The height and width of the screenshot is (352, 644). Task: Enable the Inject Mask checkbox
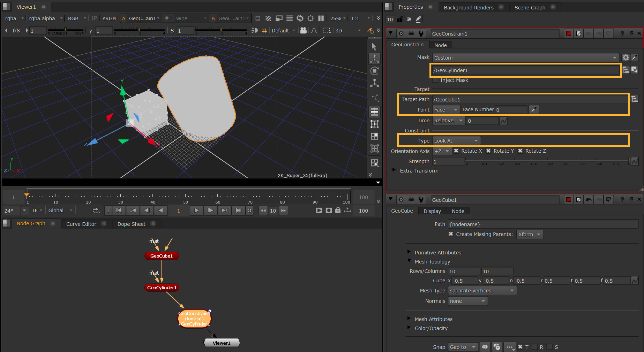(x=435, y=80)
